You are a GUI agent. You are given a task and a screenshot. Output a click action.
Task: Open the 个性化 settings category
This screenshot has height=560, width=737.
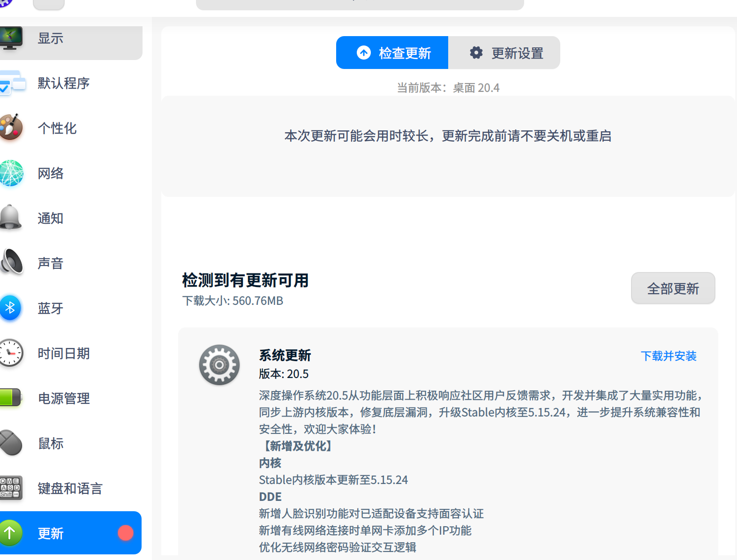[x=71, y=129]
